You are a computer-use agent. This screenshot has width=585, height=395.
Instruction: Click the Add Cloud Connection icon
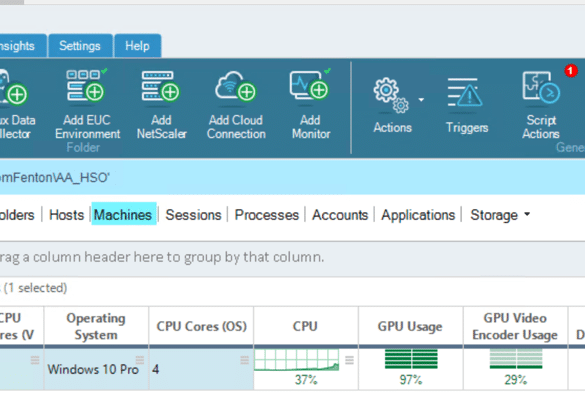tap(235, 87)
